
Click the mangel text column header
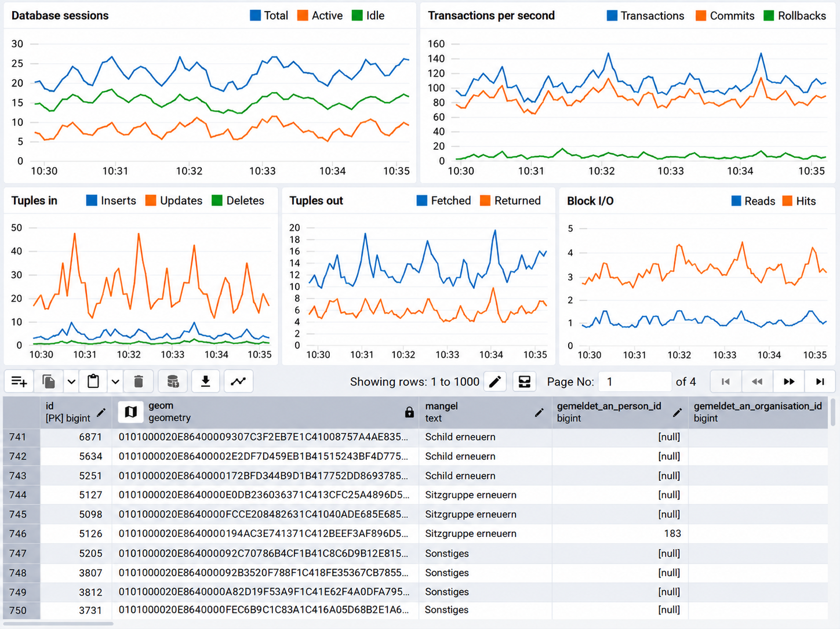485,412
